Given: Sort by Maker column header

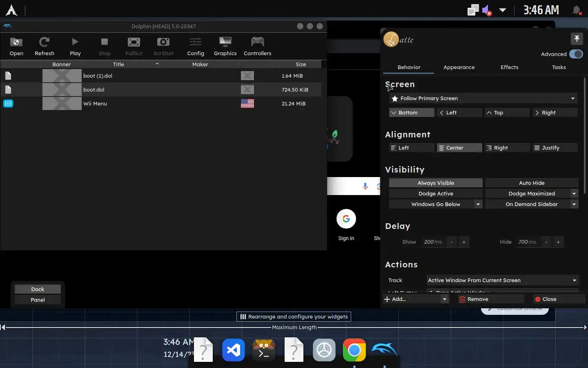Looking at the screenshot, I should coord(200,64).
